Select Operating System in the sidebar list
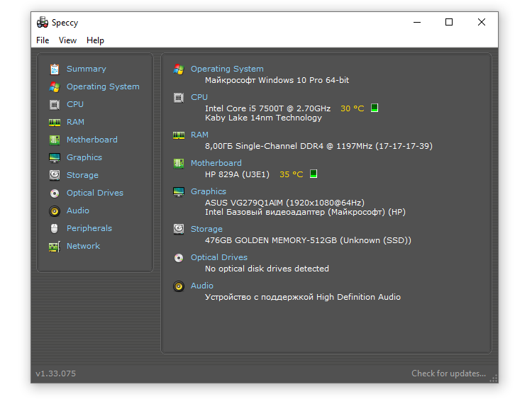This screenshot has height=399, width=532. pyautogui.click(x=103, y=86)
